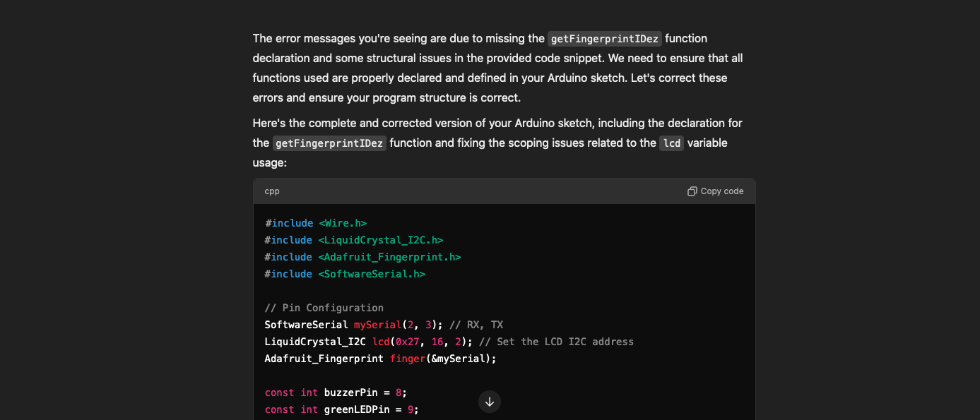980x420 pixels.
Task: Click getFingerprintIDez chip in the second paragraph
Action: 329,143
